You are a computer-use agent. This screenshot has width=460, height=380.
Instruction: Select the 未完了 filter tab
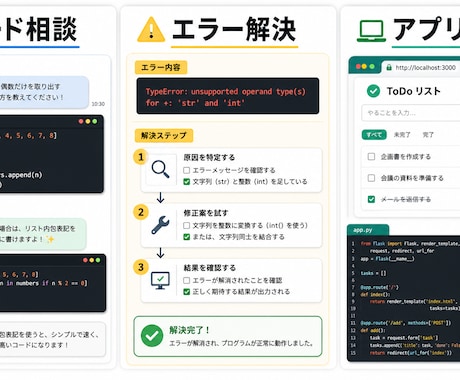(x=402, y=135)
